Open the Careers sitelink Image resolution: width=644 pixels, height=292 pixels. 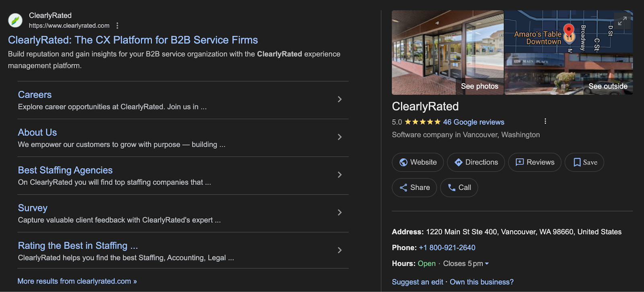pos(35,95)
